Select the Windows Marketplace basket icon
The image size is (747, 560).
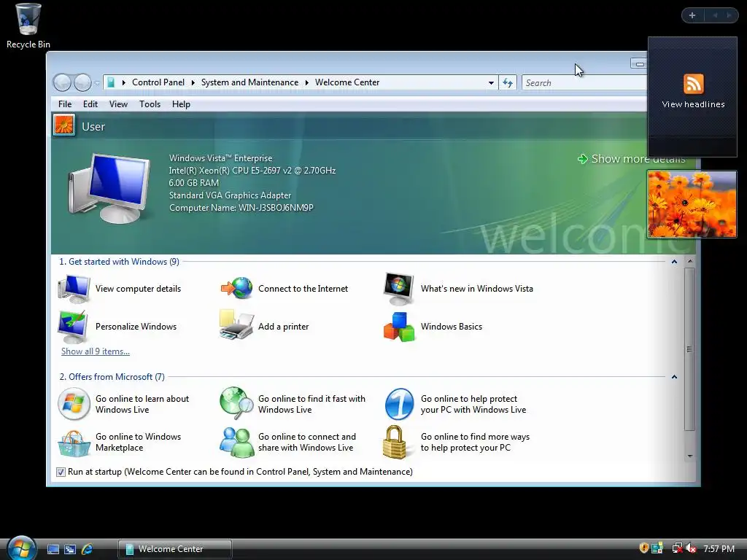click(x=74, y=443)
